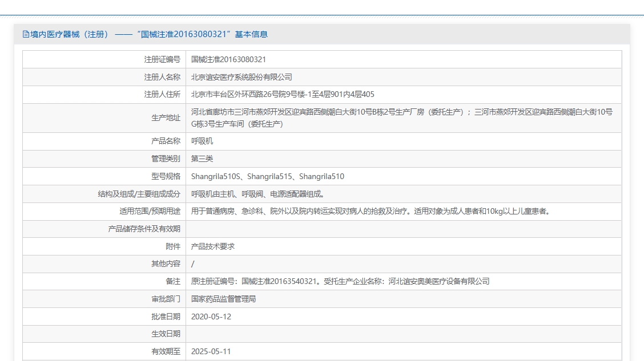The image size is (644, 361).
Task: Select the text 呼吸机由主机、呼吸阀、电源适配器组成
Action: click(258, 194)
